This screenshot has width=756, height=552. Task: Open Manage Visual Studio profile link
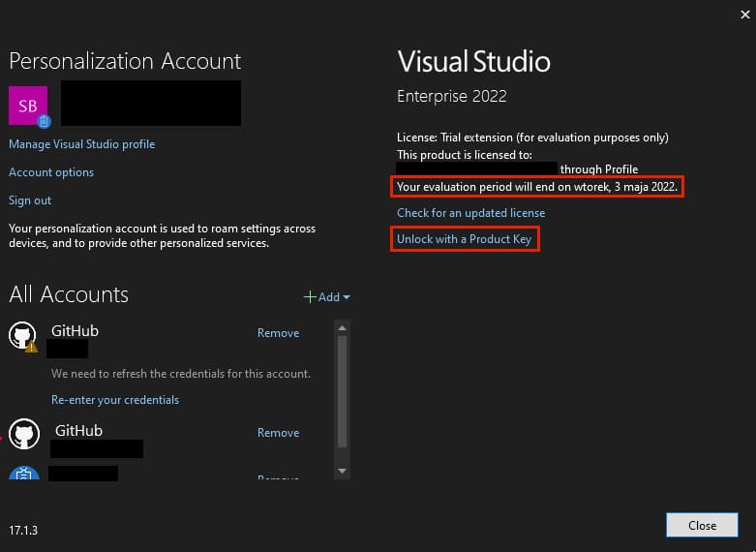[81, 144]
